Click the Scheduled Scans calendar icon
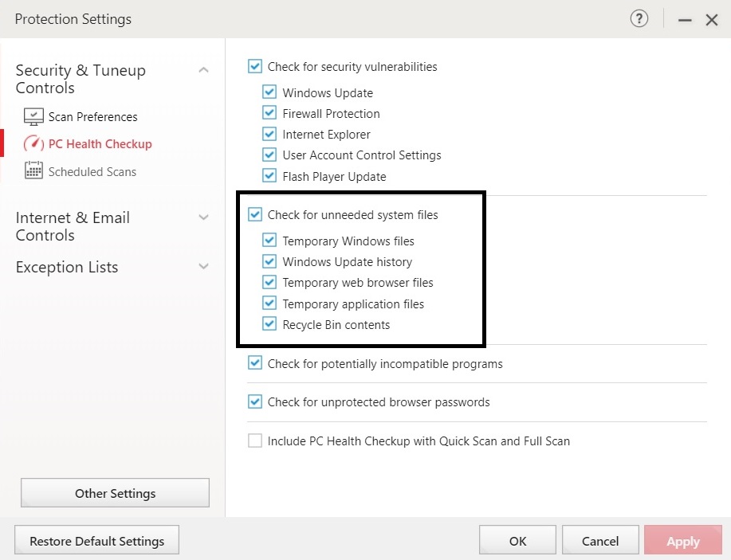This screenshot has width=731, height=560. (33, 170)
